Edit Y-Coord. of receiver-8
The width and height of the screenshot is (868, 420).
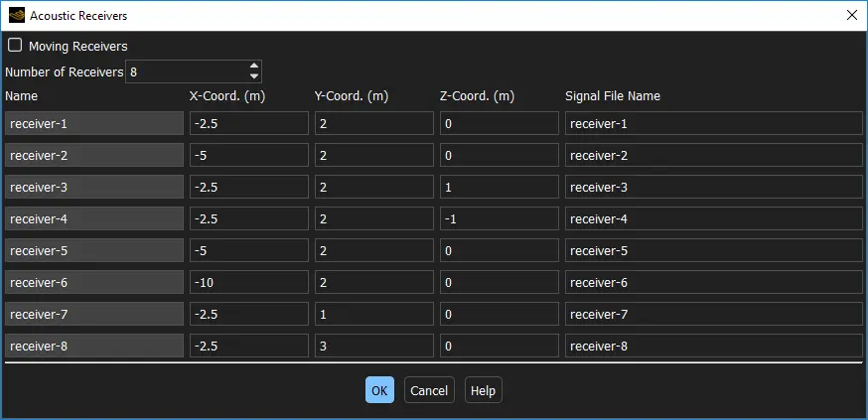(373, 346)
